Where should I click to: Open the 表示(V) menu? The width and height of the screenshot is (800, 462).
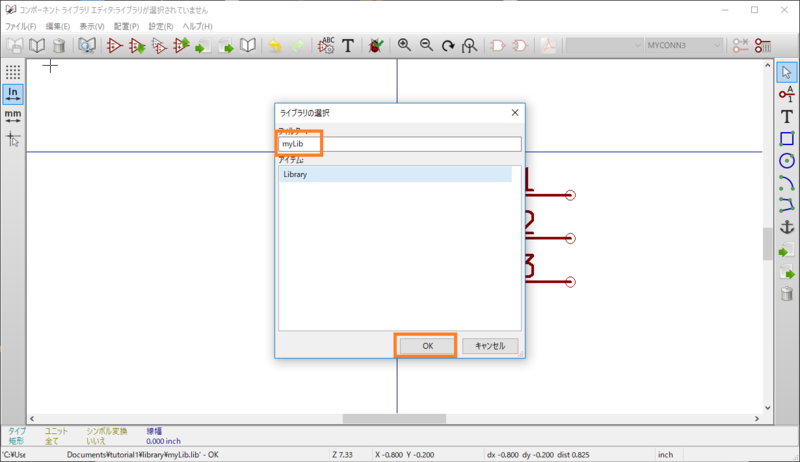[92, 26]
